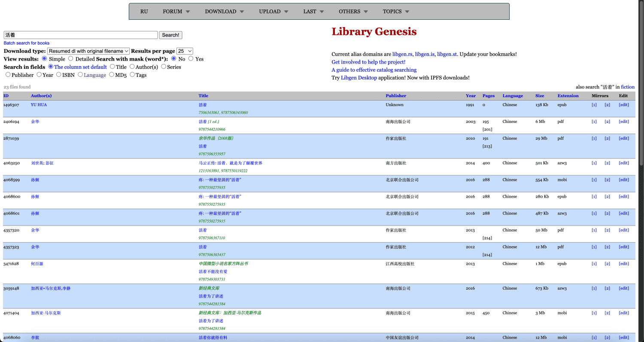Select the Publisher search field radio

(8, 74)
